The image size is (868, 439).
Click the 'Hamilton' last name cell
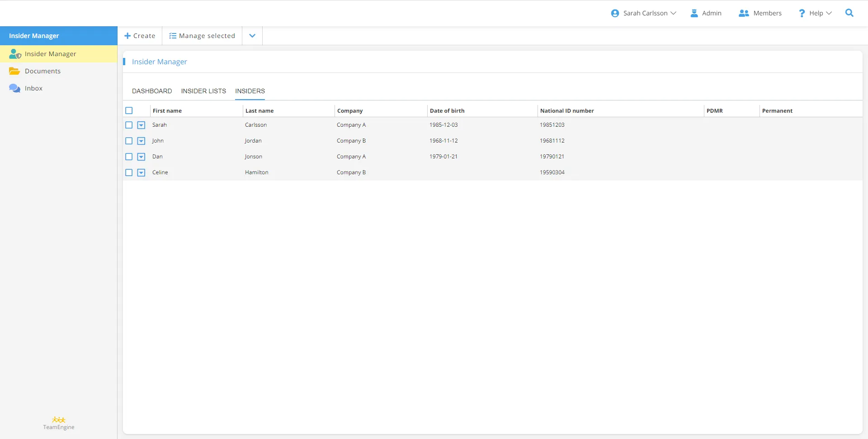(257, 172)
